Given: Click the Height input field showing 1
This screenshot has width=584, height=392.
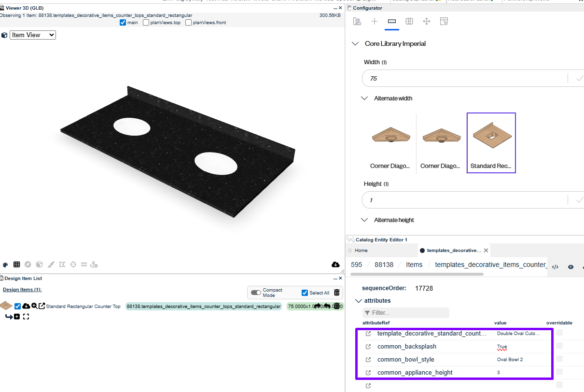Looking at the screenshot, I should click(465, 200).
